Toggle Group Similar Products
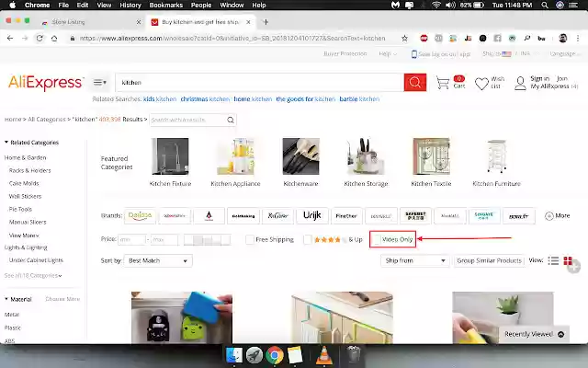 tap(489, 260)
